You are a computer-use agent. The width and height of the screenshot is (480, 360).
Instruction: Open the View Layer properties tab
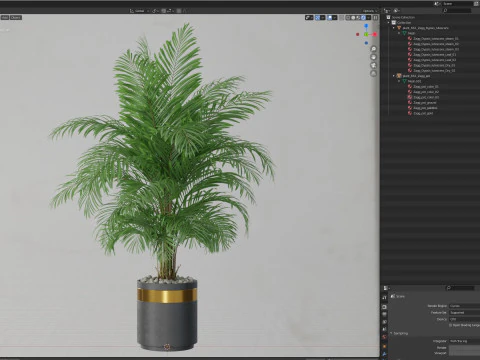tap(384, 322)
